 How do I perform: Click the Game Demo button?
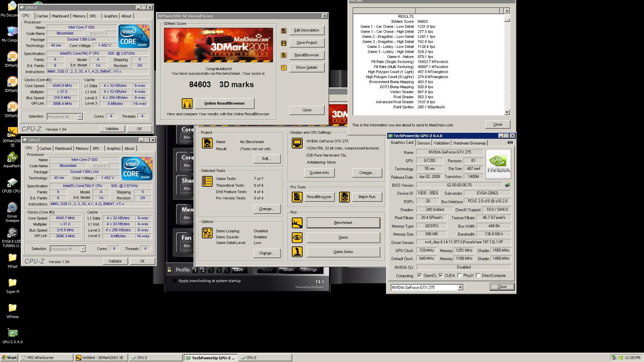pos(343,252)
